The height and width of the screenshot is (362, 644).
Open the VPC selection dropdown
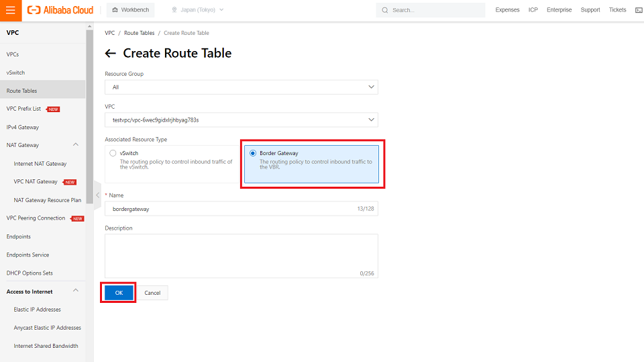(x=241, y=120)
